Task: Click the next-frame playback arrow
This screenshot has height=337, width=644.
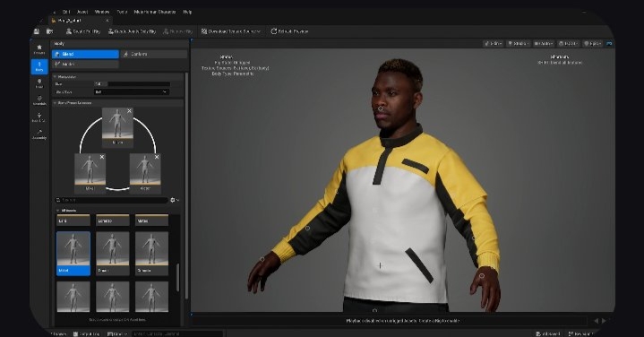Action: (605, 321)
